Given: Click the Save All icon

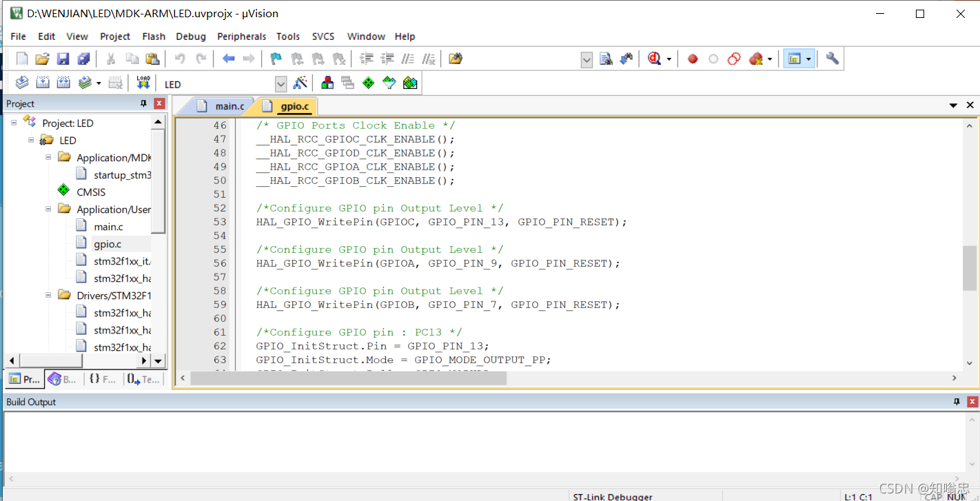Looking at the screenshot, I should [x=83, y=59].
